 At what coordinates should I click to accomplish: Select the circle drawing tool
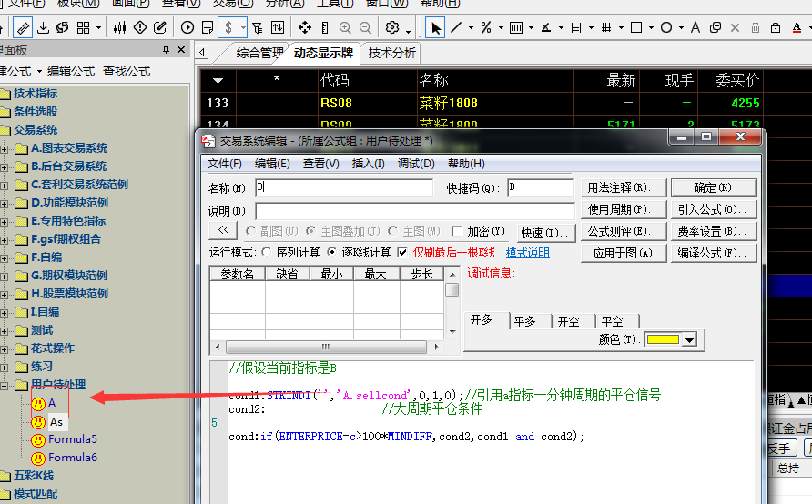666,27
